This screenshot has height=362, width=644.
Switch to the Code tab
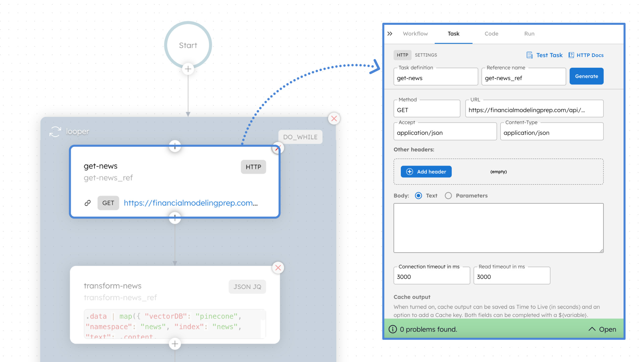[491, 34]
